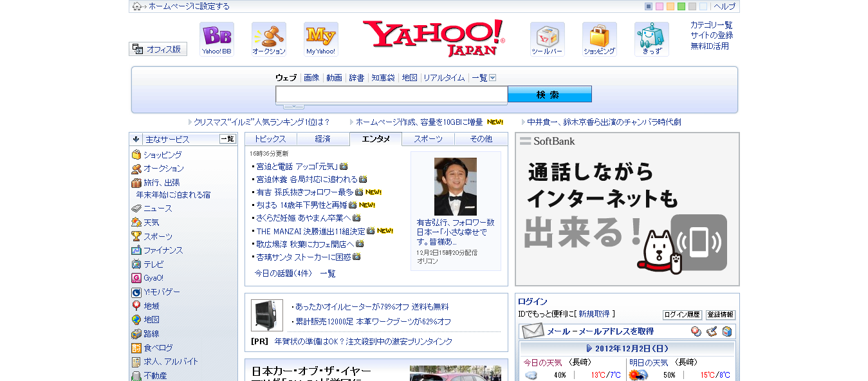Click the 検索 search button

point(549,94)
